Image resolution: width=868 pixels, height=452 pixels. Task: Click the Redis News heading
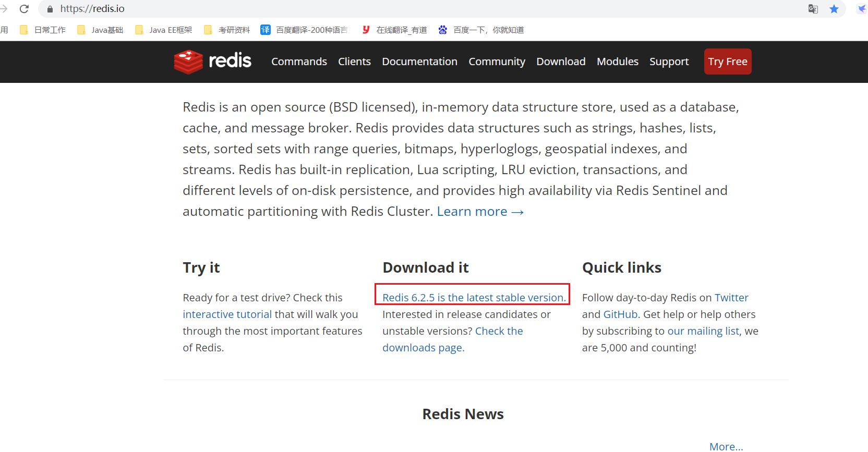(x=463, y=414)
